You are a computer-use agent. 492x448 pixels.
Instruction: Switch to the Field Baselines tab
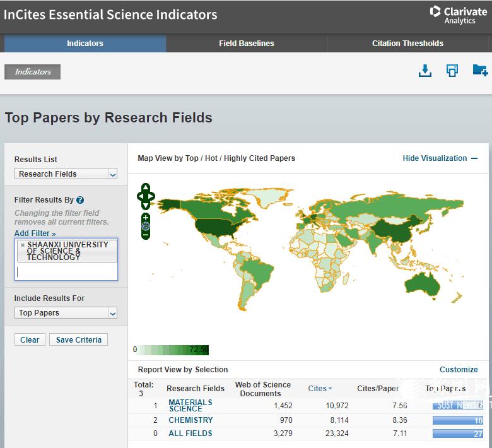pyautogui.click(x=247, y=44)
